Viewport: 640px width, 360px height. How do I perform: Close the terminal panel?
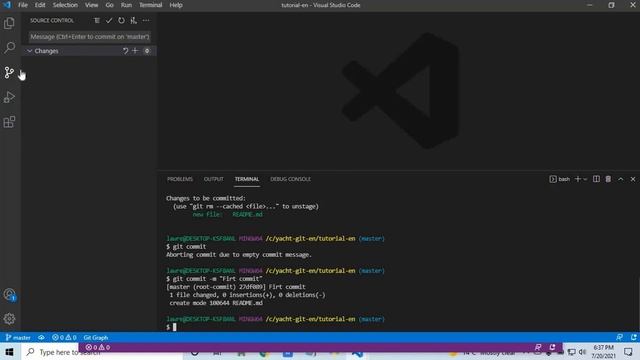[633, 179]
